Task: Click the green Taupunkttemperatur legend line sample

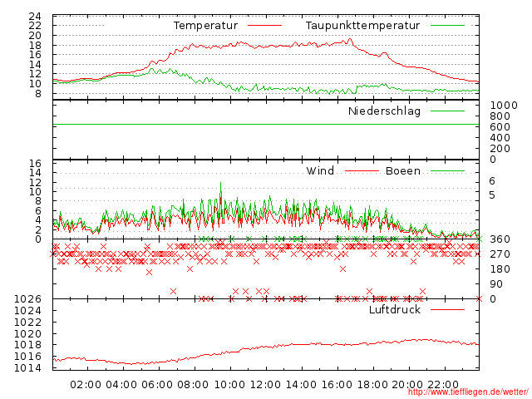Action: pos(447,26)
